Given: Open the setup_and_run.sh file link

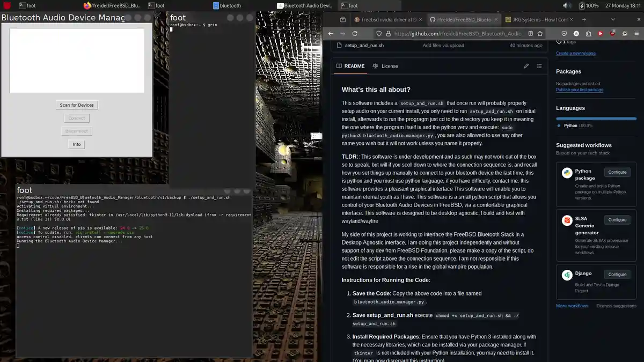Looking at the screenshot, I should 364,46.
